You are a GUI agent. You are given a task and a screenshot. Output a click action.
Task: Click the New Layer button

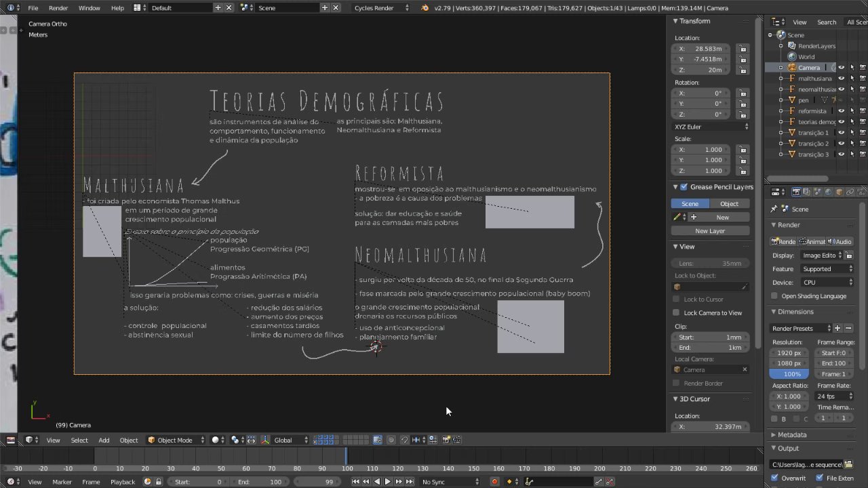[x=710, y=231]
